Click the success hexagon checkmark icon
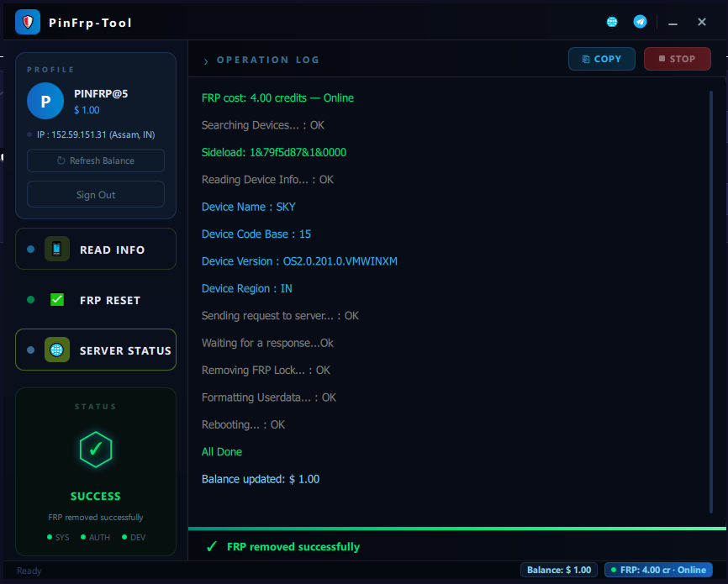The width and height of the screenshot is (728, 584). pos(96,450)
